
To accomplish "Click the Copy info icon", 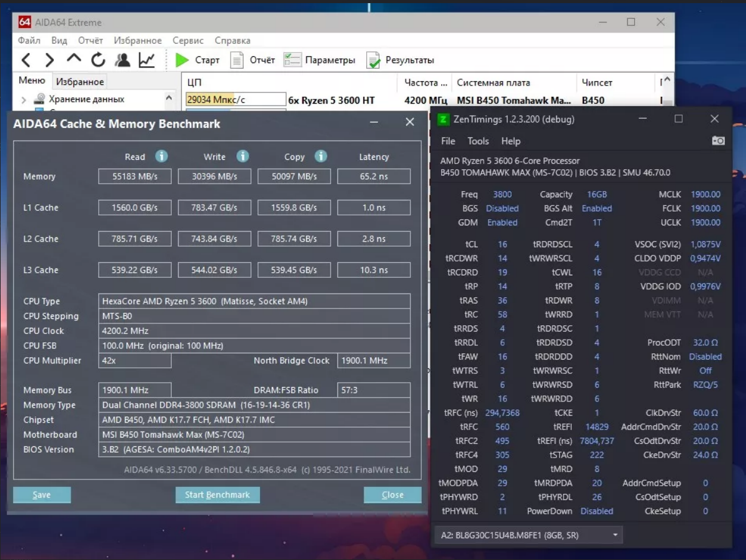I will click(321, 156).
